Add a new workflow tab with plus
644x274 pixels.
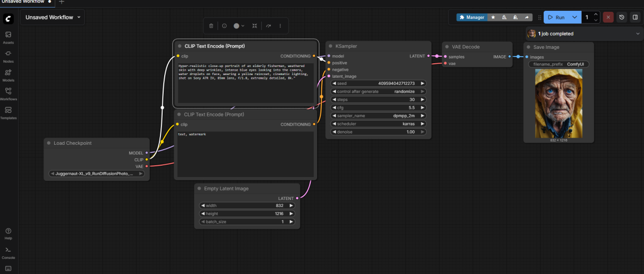(x=61, y=2)
